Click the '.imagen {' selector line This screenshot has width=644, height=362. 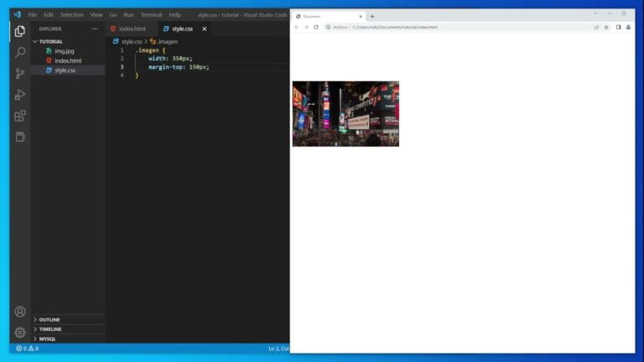tap(150, 50)
